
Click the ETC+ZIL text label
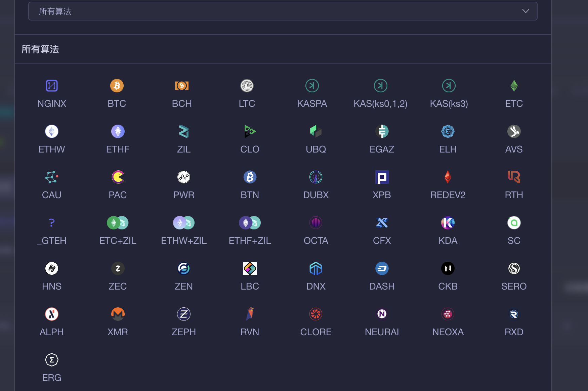(118, 241)
